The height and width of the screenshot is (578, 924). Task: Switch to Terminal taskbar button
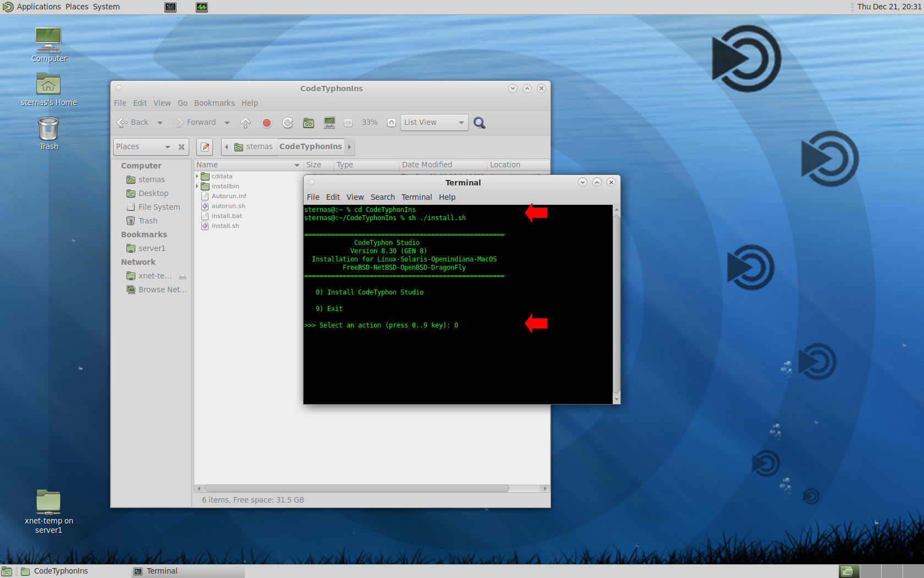tap(187, 571)
